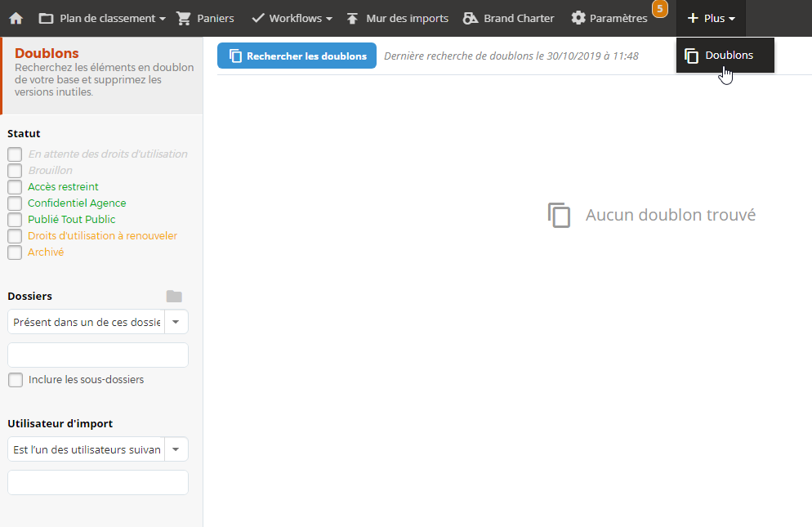Open Présent dans un de ces dossiers dropdown arrow
The image size is (812, 527).
coord(176,322)
